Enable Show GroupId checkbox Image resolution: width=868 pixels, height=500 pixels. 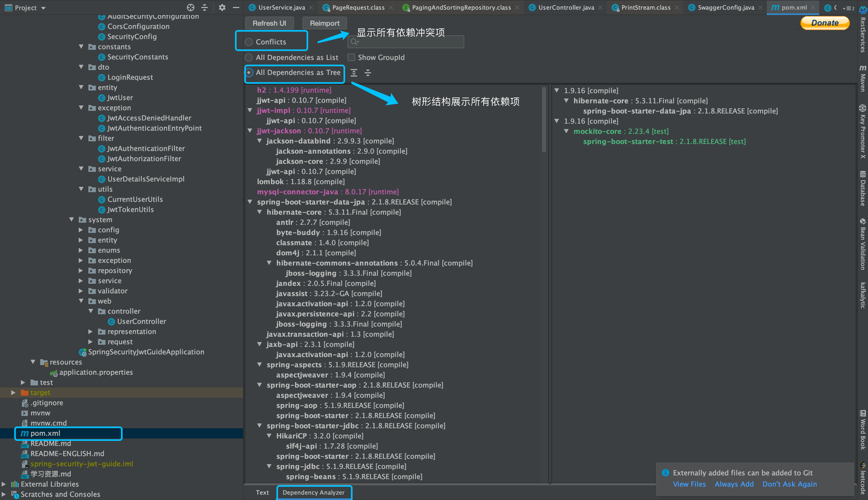coord(351,57)
